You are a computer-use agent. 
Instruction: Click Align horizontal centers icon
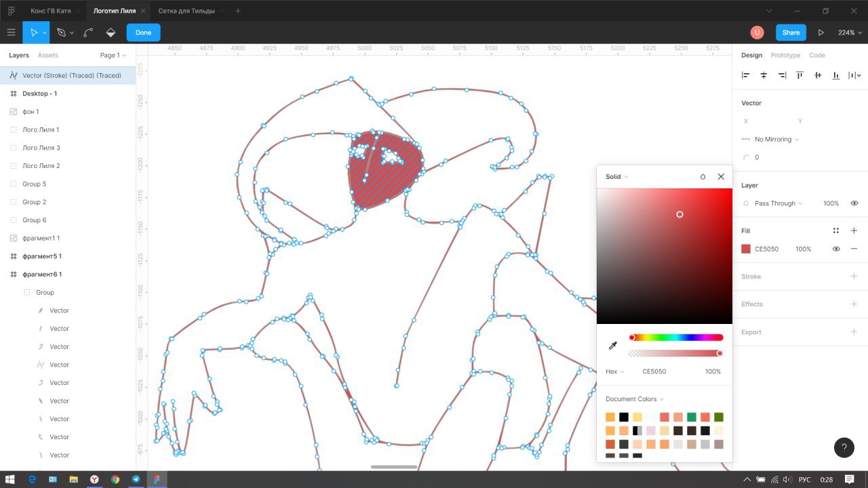click(x=764, y=75)
